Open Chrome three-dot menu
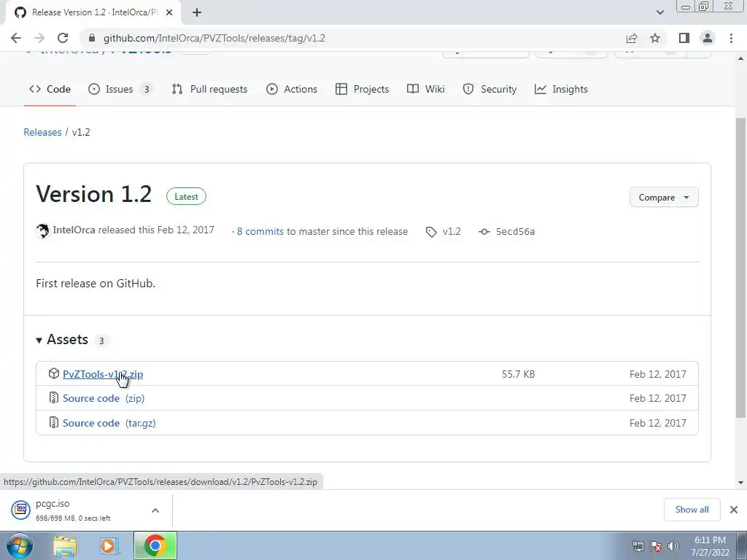The image size is (747, 560). 731,38
